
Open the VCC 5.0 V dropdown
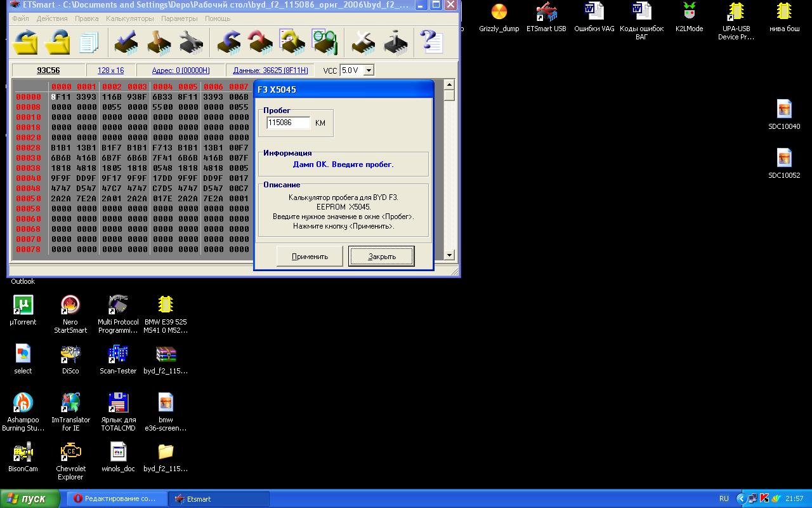coord(369,70)
